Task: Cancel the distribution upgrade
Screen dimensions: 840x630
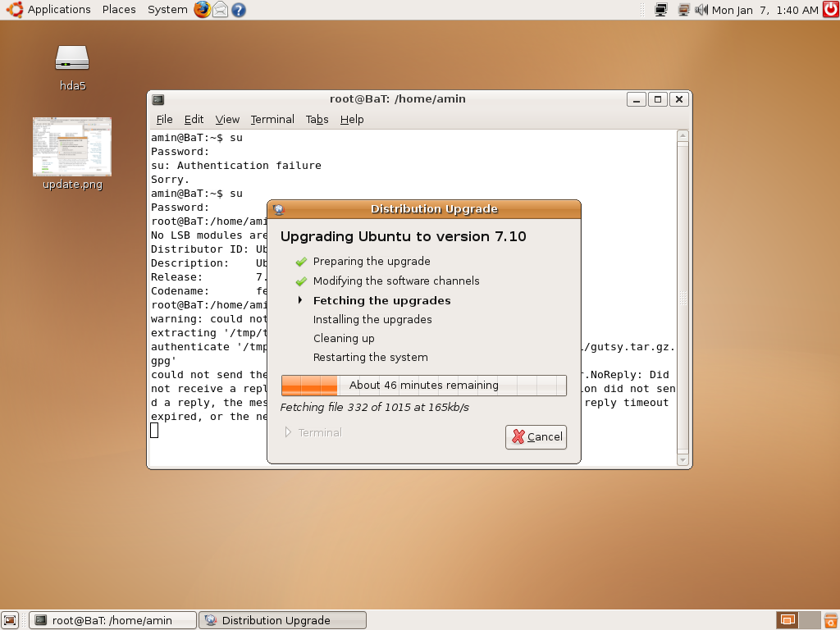Action: click(536, 437)
